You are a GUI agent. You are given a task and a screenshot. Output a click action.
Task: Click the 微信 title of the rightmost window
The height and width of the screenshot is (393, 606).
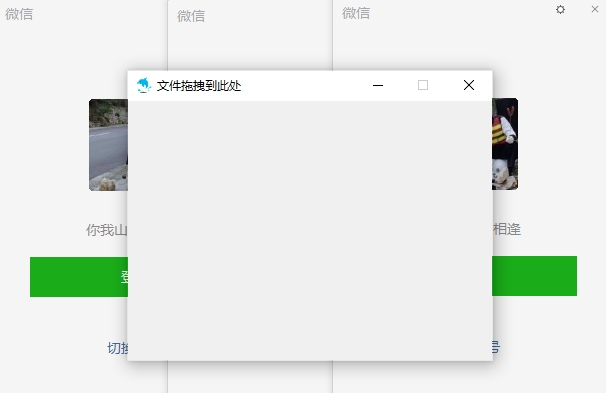click(356, 14)
